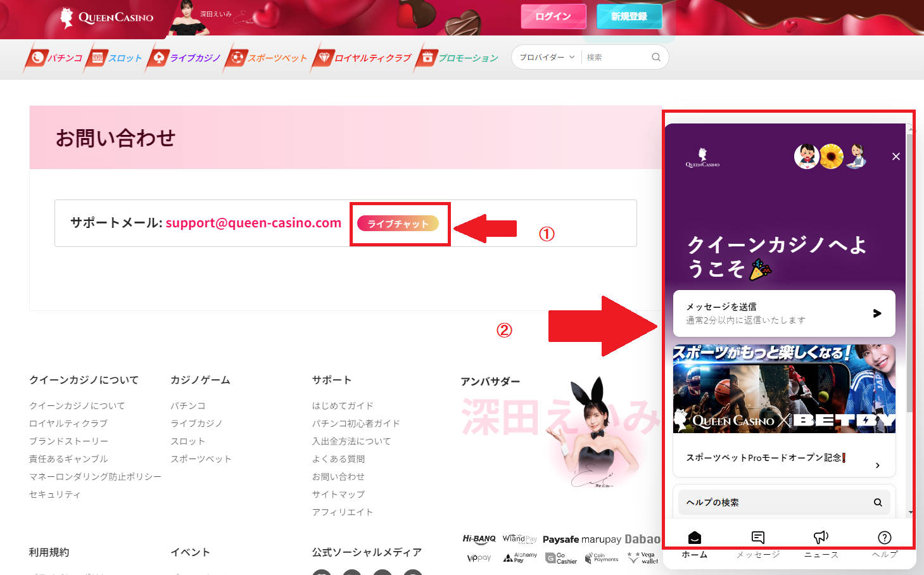Open the アフィリエイト link
The height and width of the screenshot is (575, 924).
(343, 512)
